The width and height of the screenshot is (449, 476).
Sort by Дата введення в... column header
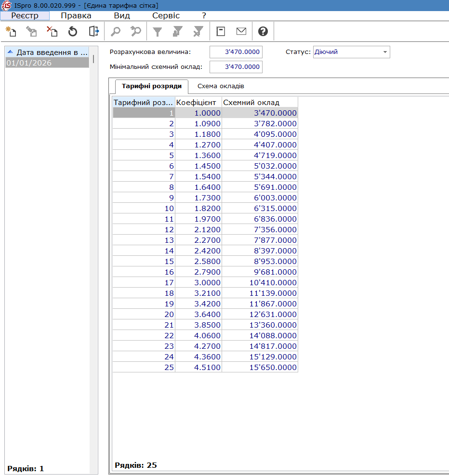pyautogui.click(x=48, y=52)
